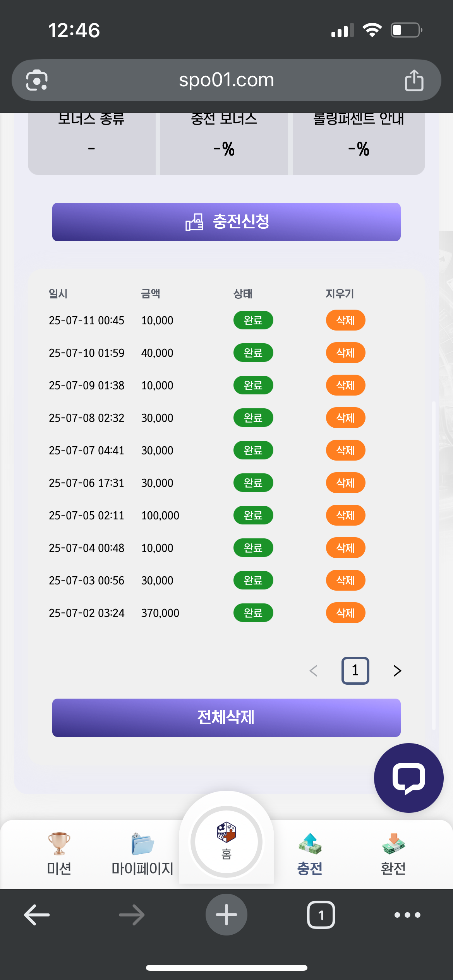Viewport: 453px width, 980px height.
Task: Open the 환전 withdrawal icon
Action: tap(393, 843)
